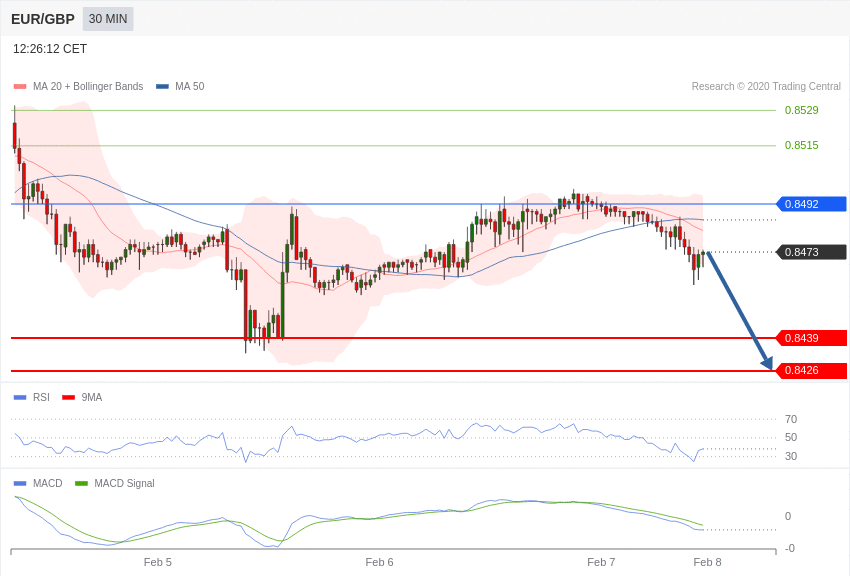Click the MACD legend blue swatch
Screen dimensions: 850x576
tap(20, 483)
